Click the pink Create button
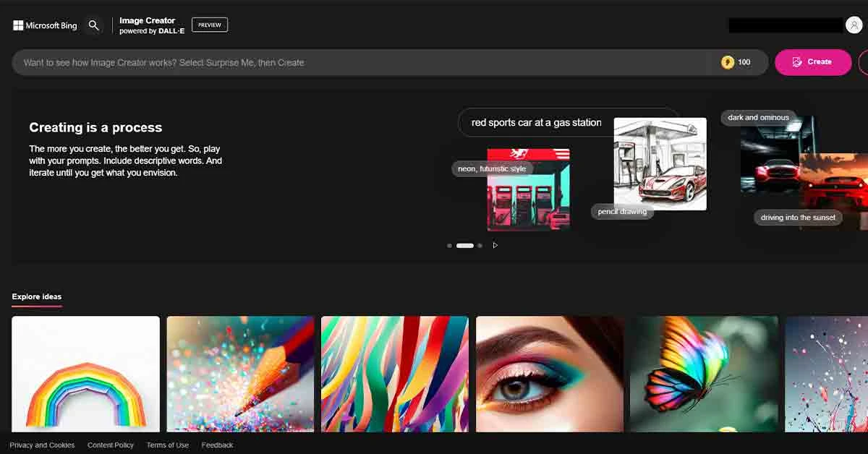Viewport: 868px width, 454px height. pos(813,62)
